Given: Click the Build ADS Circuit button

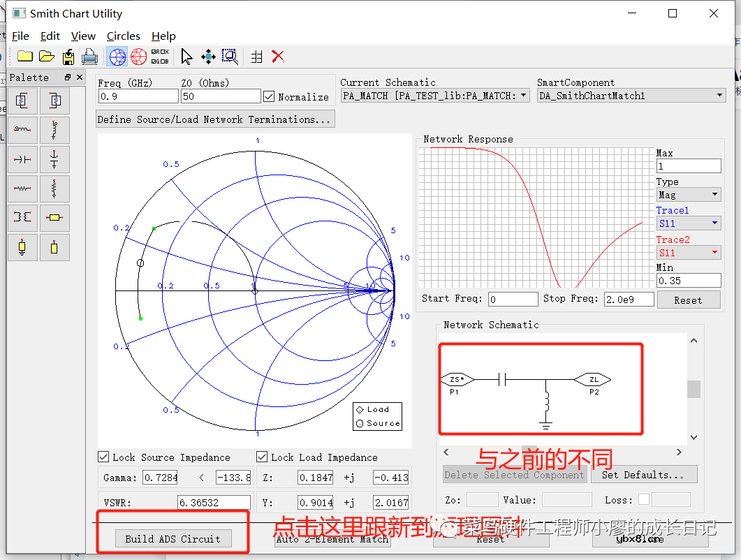Looking at the screenshot, I should pos(173,538).
